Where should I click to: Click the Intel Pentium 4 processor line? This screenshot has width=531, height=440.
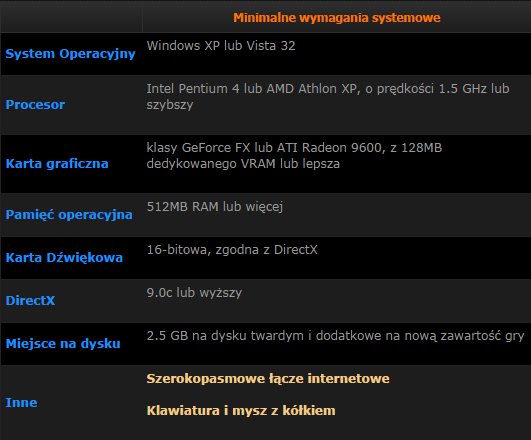pos(328,89)
